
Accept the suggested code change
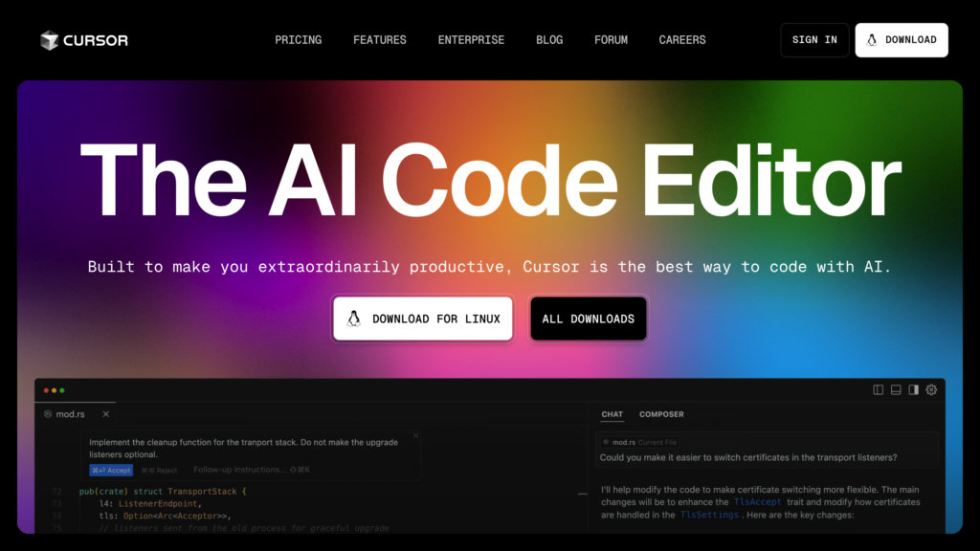[111, 470]
